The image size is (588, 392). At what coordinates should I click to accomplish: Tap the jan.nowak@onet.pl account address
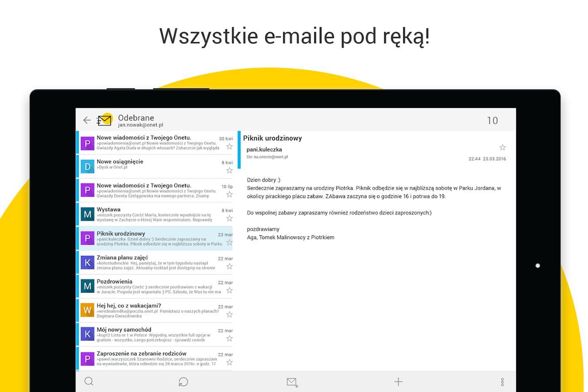click(140, 125)
